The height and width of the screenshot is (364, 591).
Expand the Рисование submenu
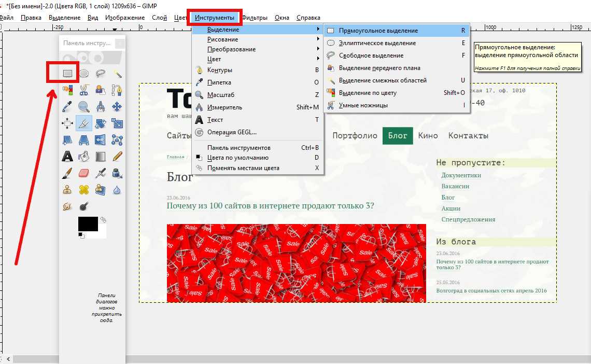point(223,39)
